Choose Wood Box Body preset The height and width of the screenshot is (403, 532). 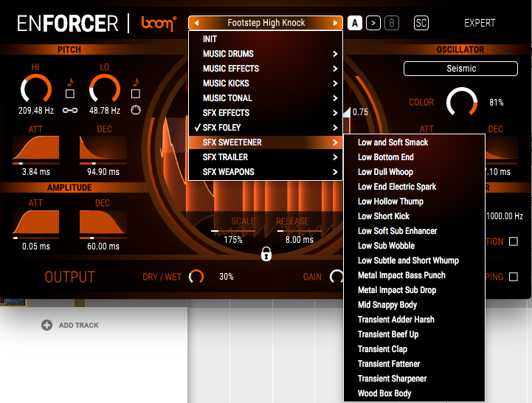coord(414,393)
